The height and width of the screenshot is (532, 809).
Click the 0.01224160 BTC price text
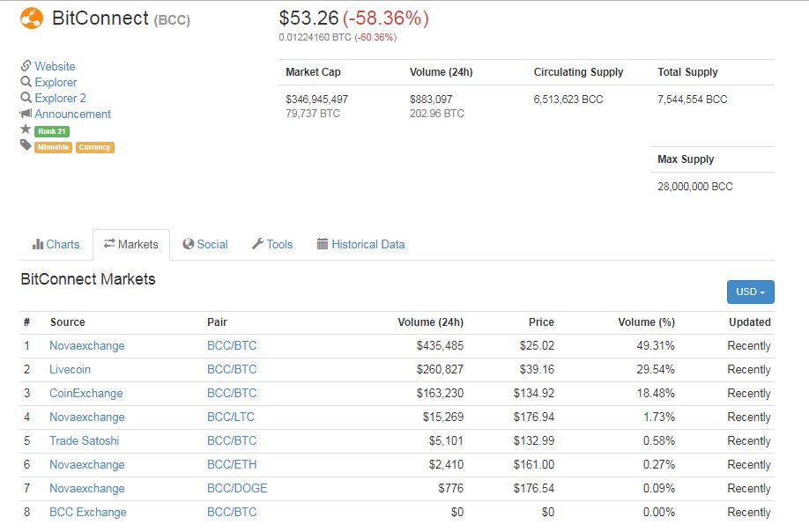315,37
